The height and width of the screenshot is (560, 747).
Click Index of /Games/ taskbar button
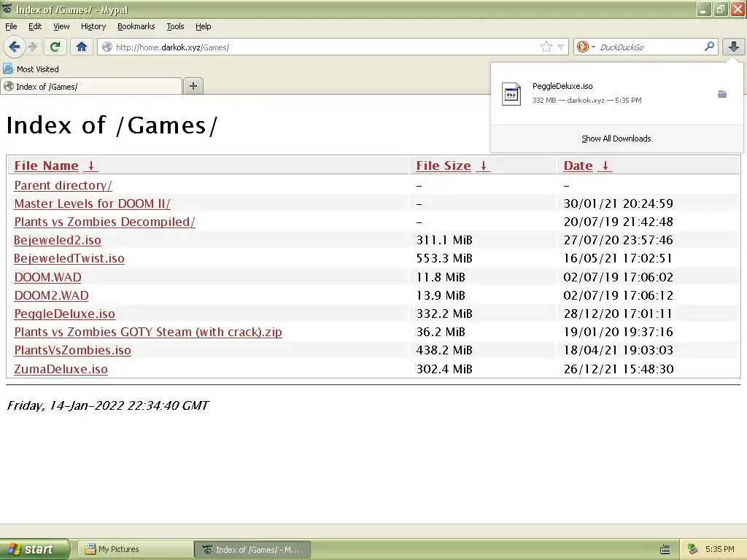[252, 549]
